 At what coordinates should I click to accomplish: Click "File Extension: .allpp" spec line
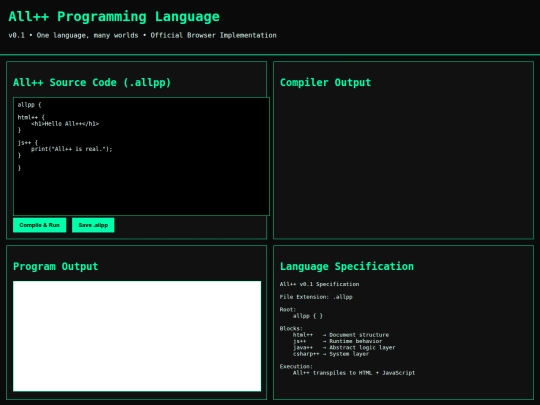click(x=316, y=297)
